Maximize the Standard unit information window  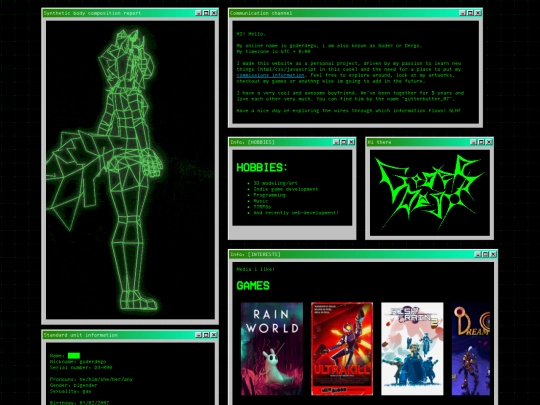click(206, 335)
